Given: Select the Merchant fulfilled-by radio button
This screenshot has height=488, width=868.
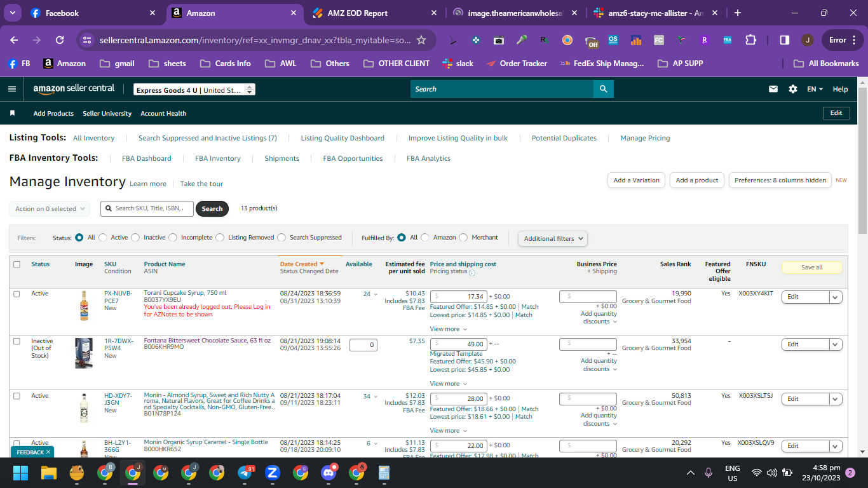Looking at the screenshot, I should [463, 238].
